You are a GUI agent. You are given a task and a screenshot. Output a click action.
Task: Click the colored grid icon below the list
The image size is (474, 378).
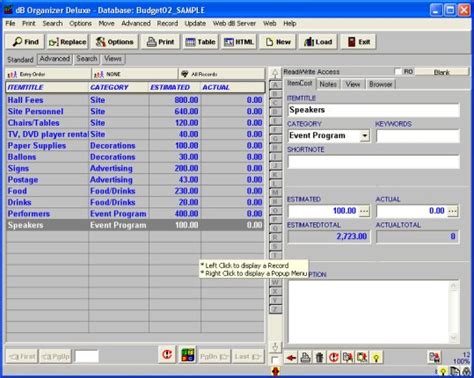(188, 354)
